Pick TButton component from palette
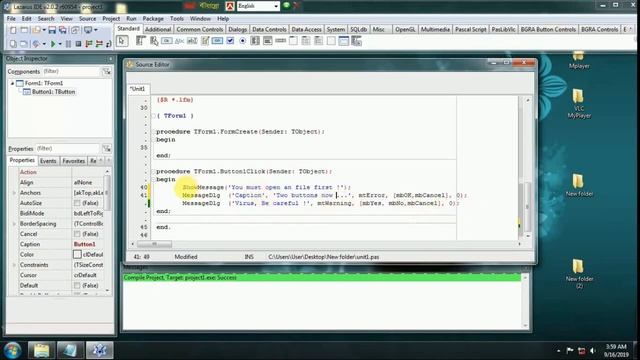Screen dimensions: 640x360 pyautogui.click(x=167, y=41)
